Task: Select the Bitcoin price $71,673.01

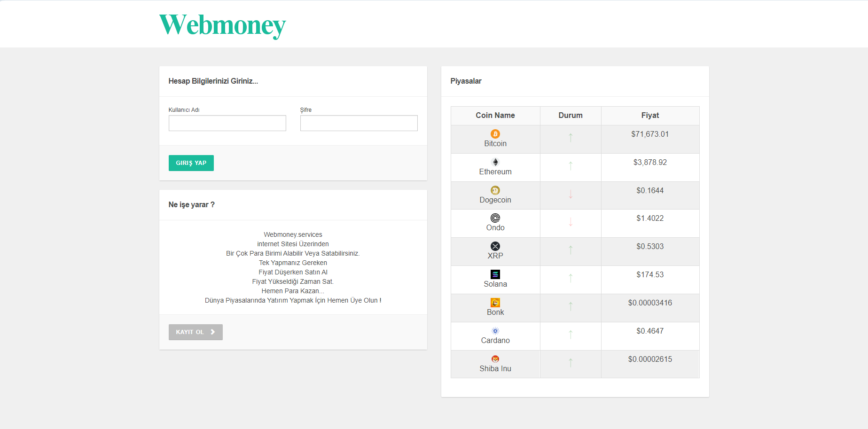Action: click(x=650, y=134)
